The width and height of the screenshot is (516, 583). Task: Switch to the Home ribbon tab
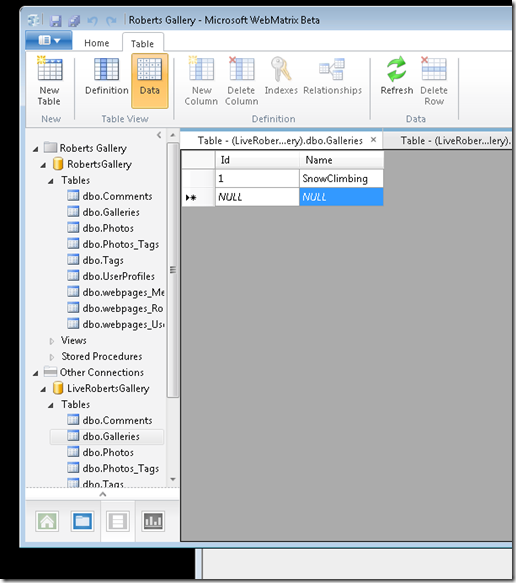(97, 43)
